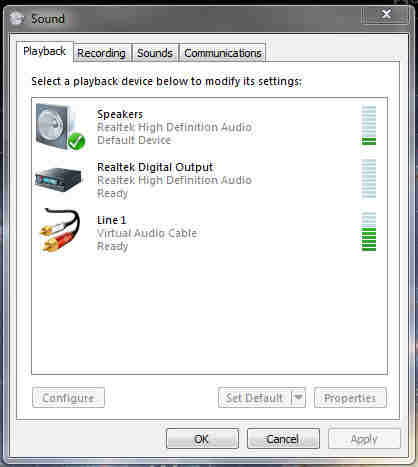
Task: Click the Configure button
Action: pos(68,397)
